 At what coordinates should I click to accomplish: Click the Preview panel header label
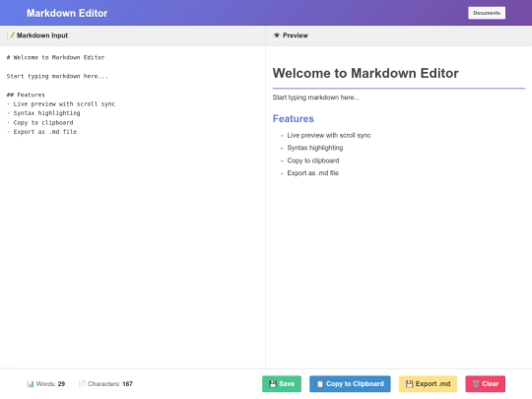click(296, 35)
